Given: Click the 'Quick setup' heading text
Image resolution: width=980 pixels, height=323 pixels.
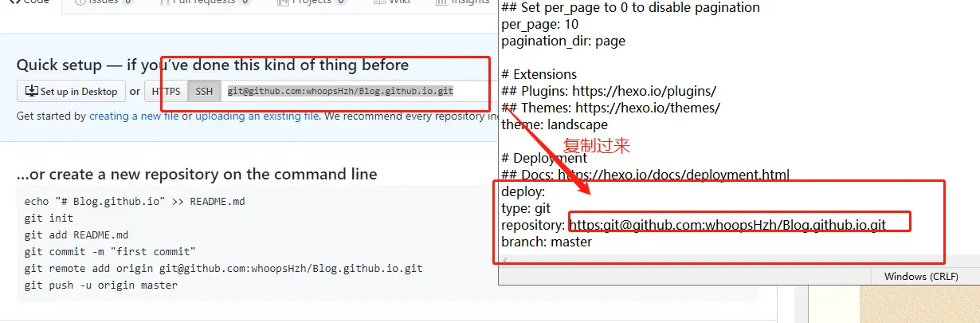Looking at the screenshot, I should pos(213,65).
